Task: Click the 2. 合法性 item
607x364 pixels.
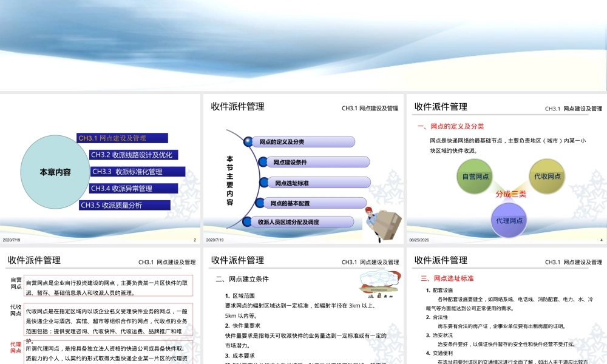Action: tap(437, 317)
